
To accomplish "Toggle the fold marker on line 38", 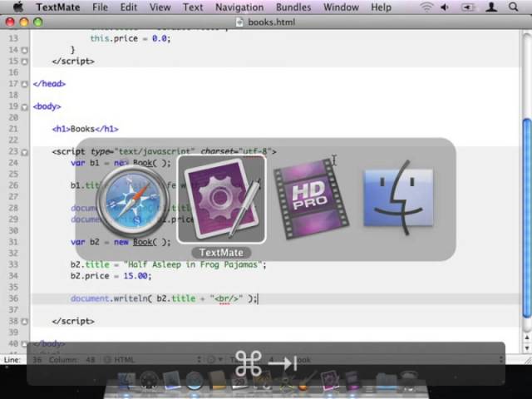I will click(24, 322).
